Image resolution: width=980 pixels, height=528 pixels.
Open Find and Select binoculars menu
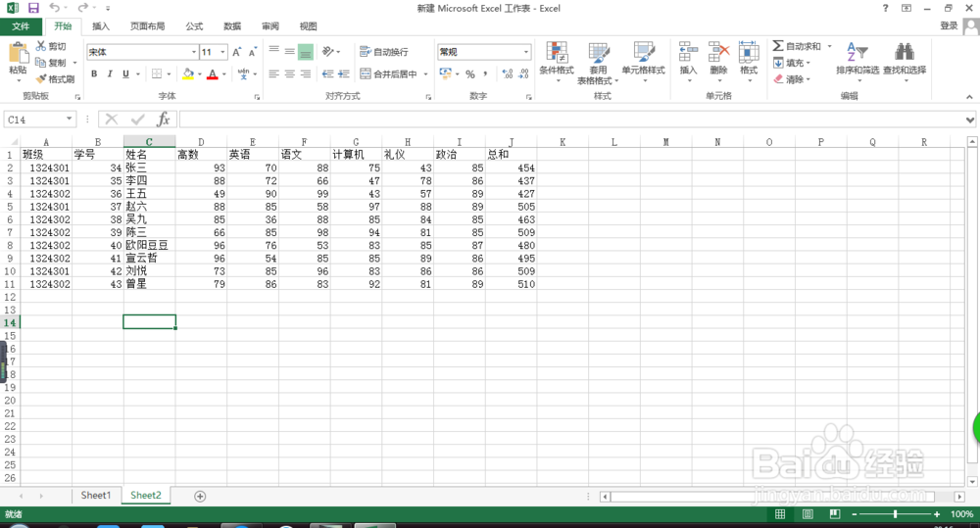[x=905, y=62]
